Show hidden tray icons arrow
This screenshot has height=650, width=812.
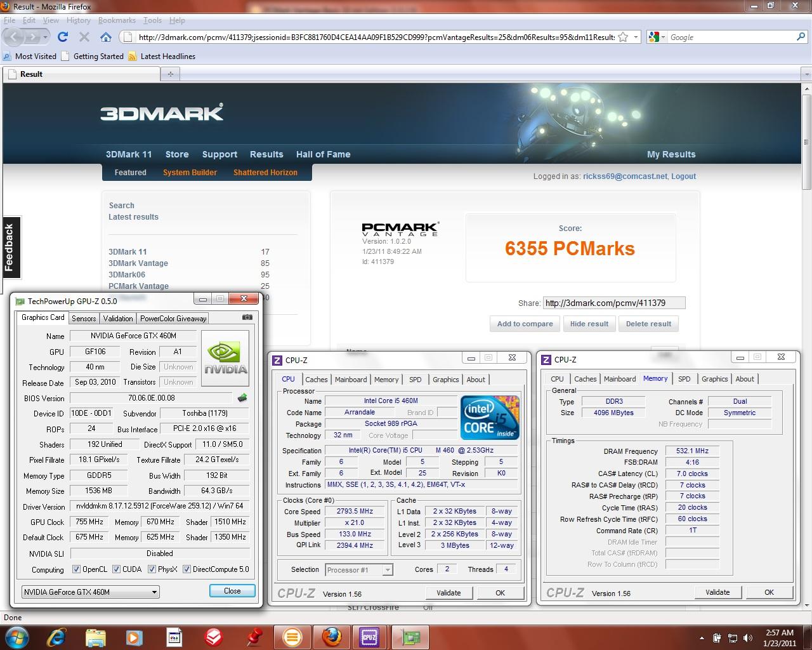point(702,637)
